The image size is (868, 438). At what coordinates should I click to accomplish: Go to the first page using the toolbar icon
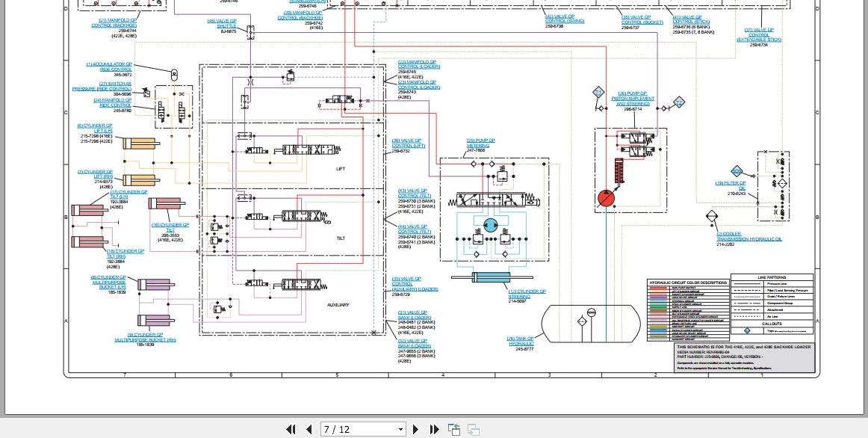[x=291, y=429]
